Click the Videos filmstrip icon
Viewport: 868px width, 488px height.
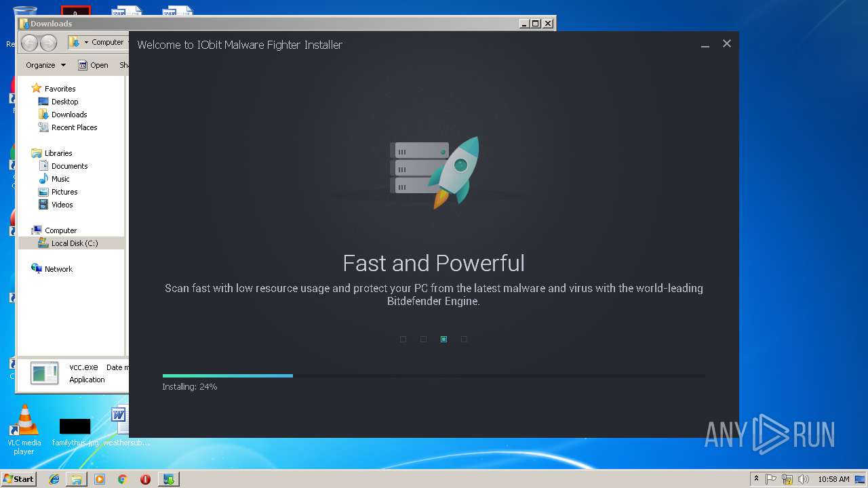43,204
